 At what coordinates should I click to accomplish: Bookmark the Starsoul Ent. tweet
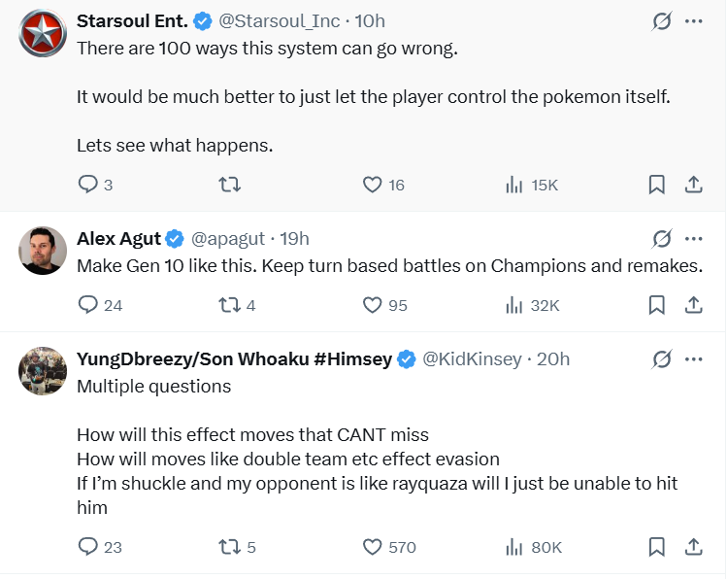click(656, 185)
